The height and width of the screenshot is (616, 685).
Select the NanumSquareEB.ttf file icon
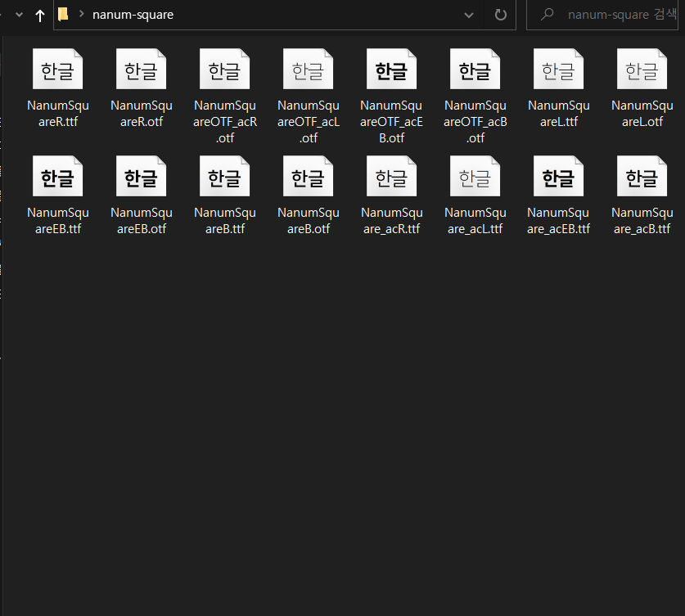tap(57, 176)
